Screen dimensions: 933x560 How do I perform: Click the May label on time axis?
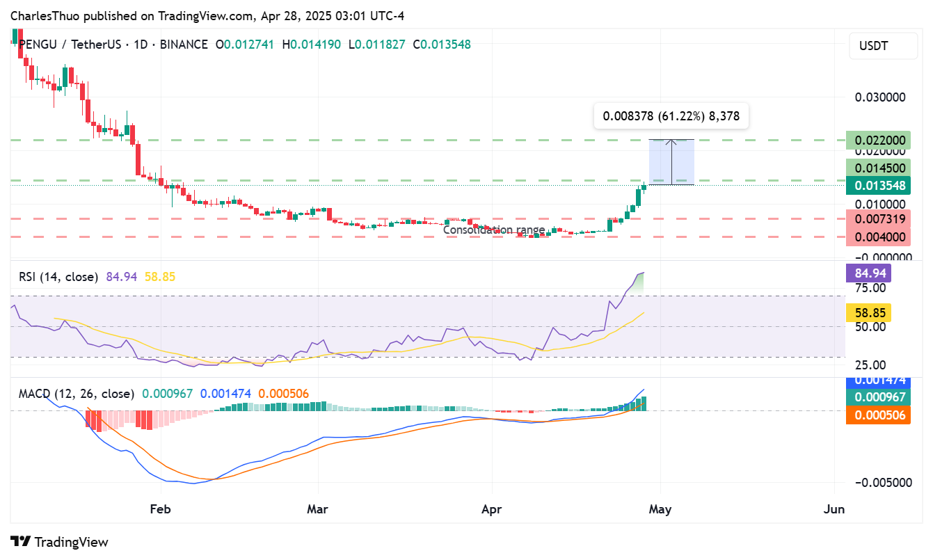point(660,509)
